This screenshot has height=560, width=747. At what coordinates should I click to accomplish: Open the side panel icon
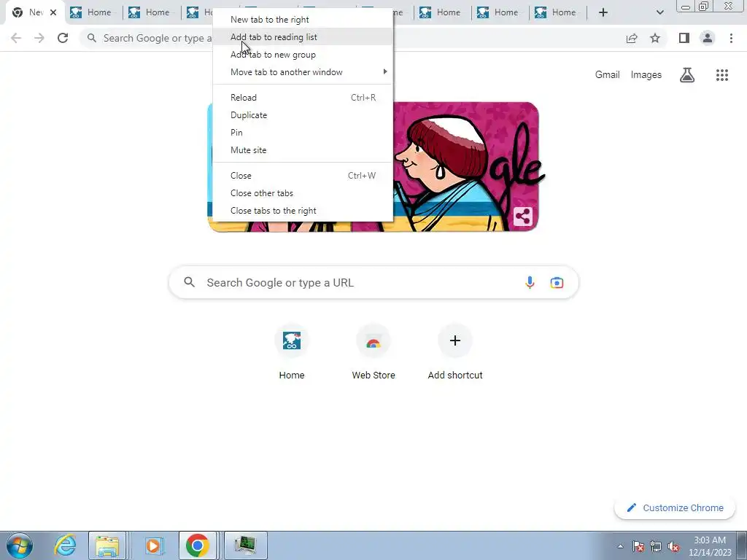(684, 38)
